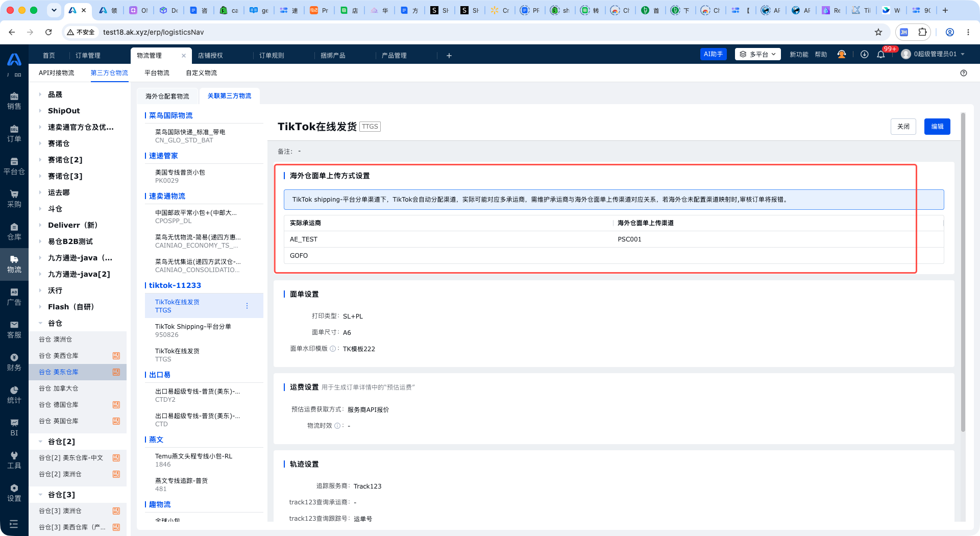Open the 物流 sidebar module
The width and height of the screenshot is (980, 536).
[x=14, y=264]
